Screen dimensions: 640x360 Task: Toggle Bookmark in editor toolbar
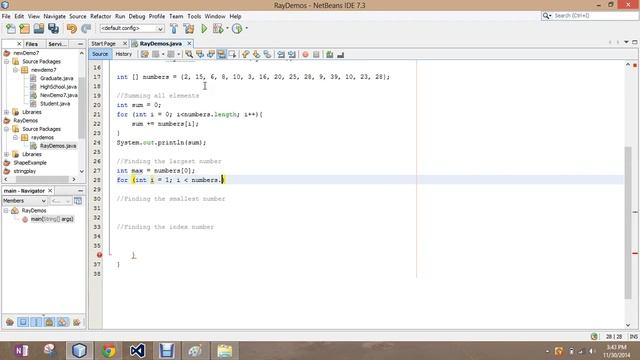[x=267, y=54]
